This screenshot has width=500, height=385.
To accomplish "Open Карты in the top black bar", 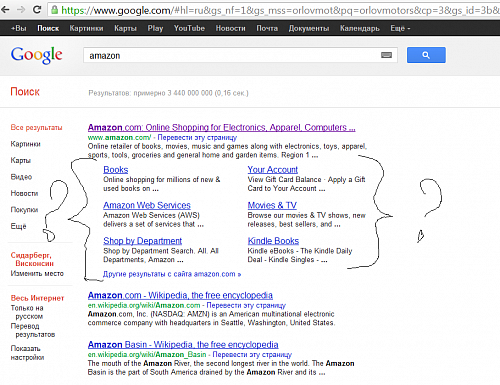I will (x=125, y=28).
